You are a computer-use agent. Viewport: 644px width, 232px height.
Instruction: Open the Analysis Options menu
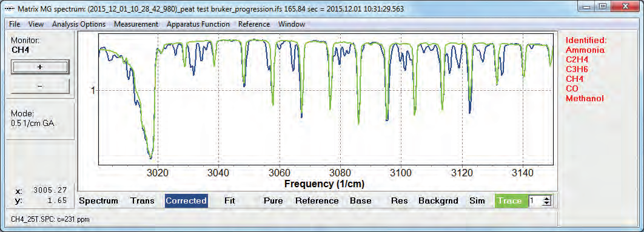[79, 24]
